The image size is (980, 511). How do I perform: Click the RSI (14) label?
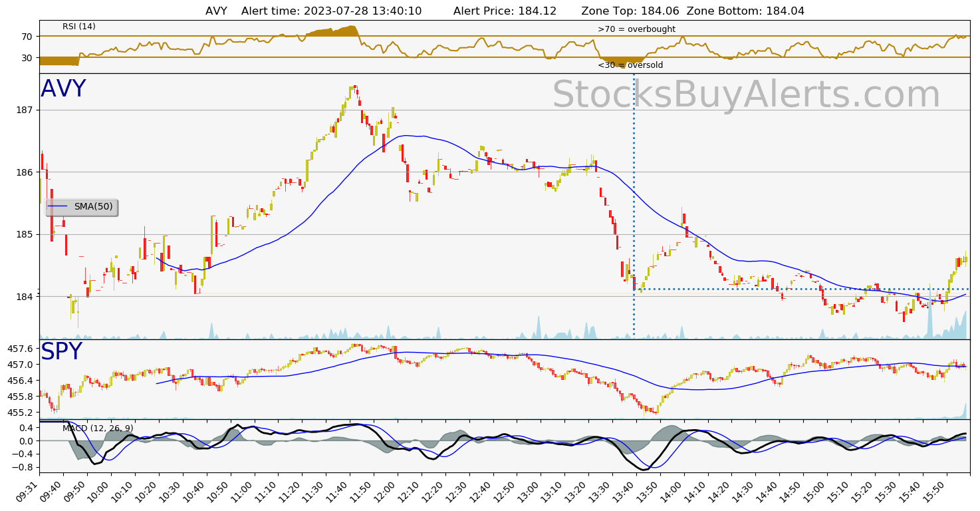coord(79,27)
